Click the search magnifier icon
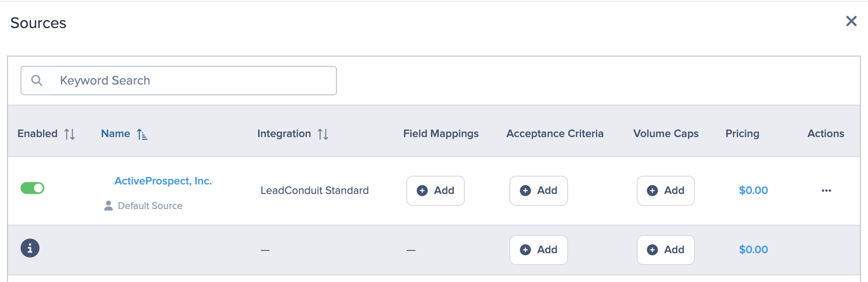The height and width of the screenshot is (282, 868). (x=37, y=81)
